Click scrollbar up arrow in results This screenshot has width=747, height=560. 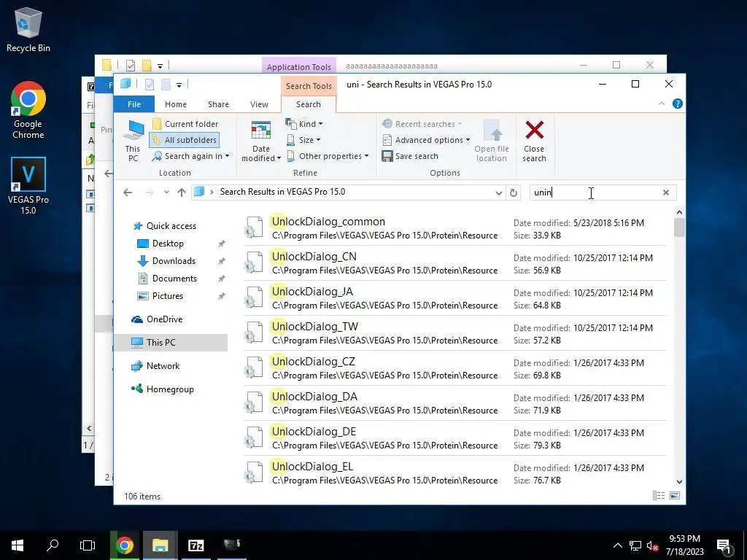tap(679, 212)
